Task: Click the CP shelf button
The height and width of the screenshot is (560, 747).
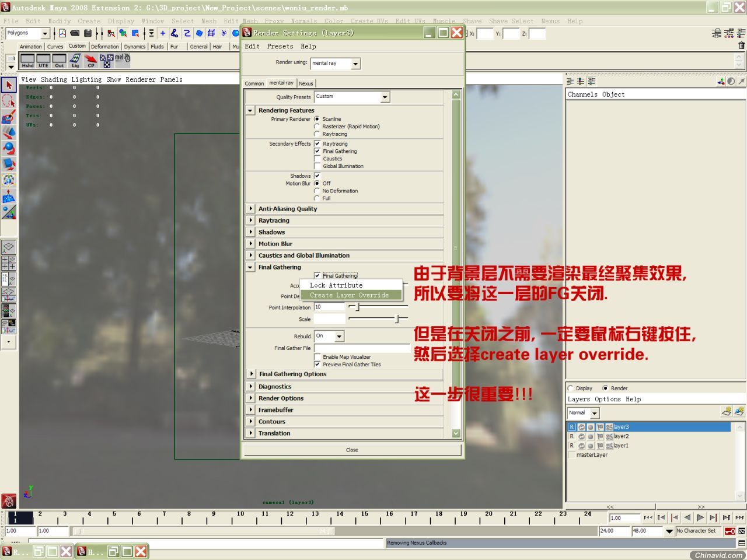Action: pyautogui.click(x=90, y=60)
